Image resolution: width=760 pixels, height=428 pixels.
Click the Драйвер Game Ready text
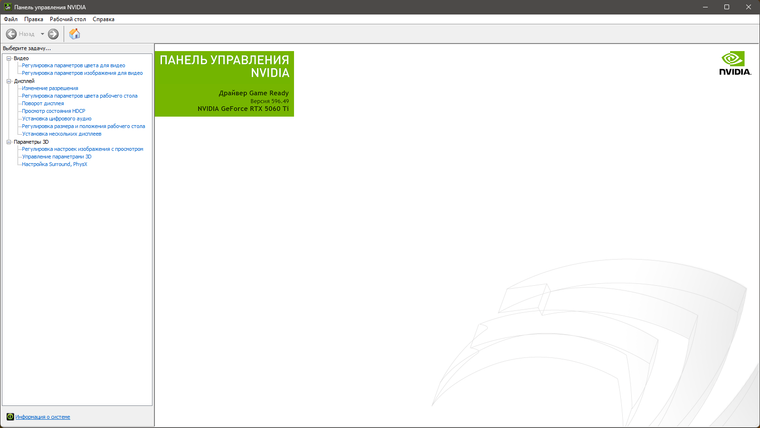(253, 93)
